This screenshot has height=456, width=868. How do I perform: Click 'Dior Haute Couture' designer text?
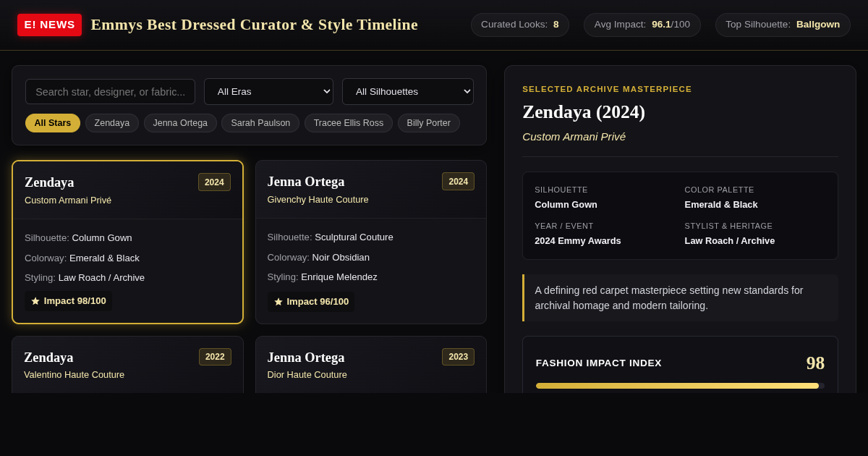tap(307, 375)
